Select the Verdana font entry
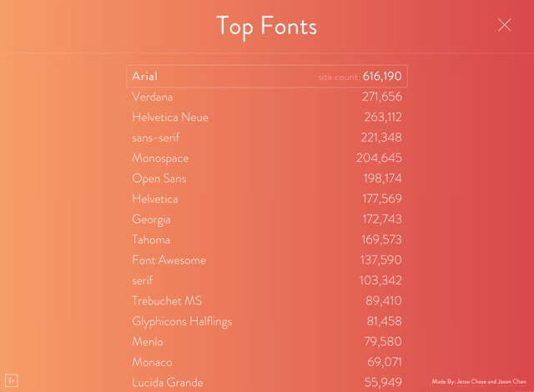Viewport: 534px width, 392px height. point(267,97)
